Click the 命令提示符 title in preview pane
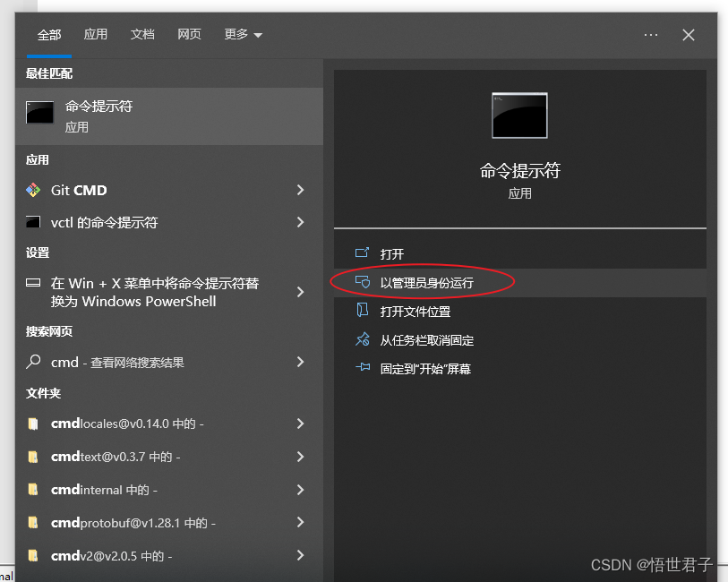This screenshot has height=582, width=728. pos(520,171)
